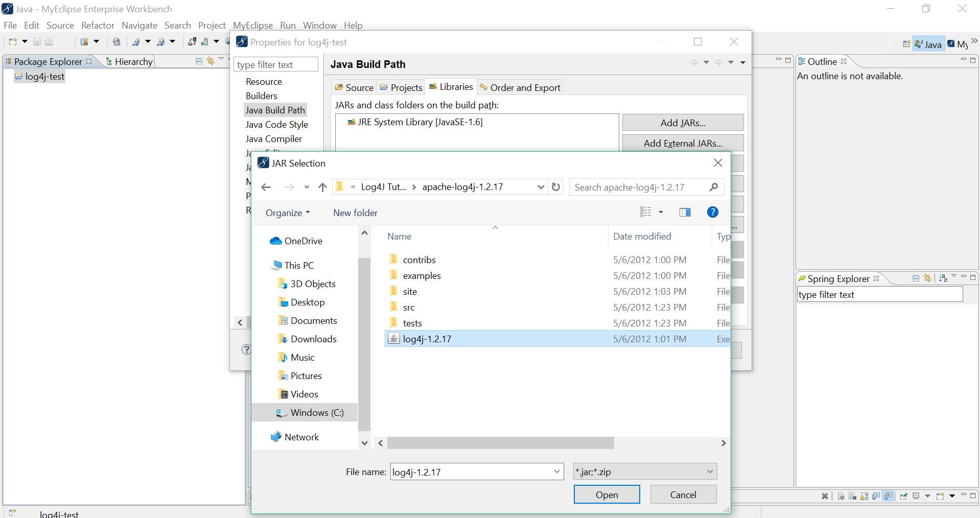
Task: Open the Organize dropdown menu
Action: coord(288,213)
